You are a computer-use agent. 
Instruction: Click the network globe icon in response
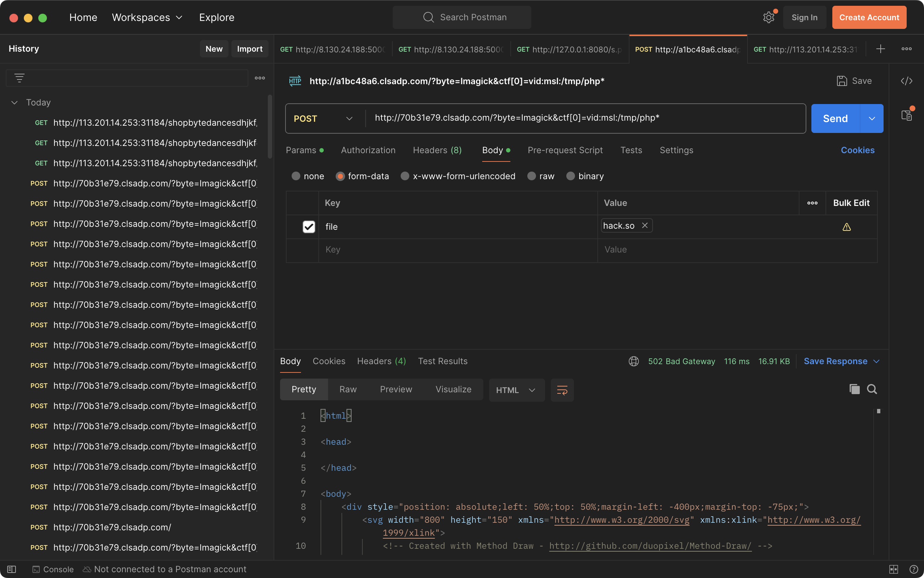(x=634, y=361)
